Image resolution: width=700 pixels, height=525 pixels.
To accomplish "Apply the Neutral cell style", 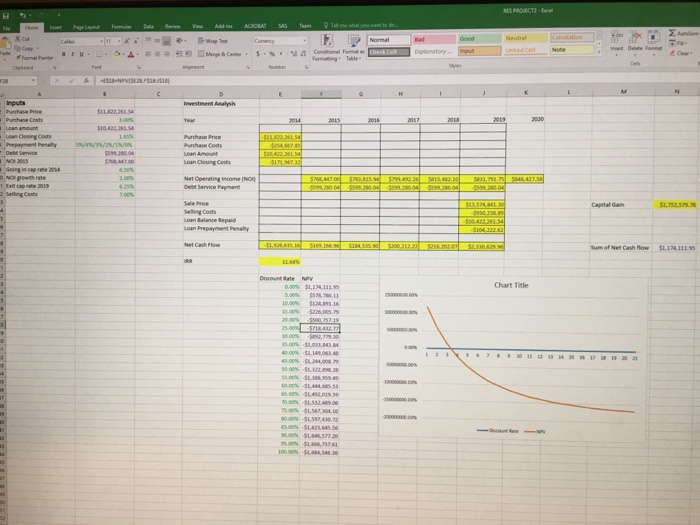I will (x=526, y=38).
